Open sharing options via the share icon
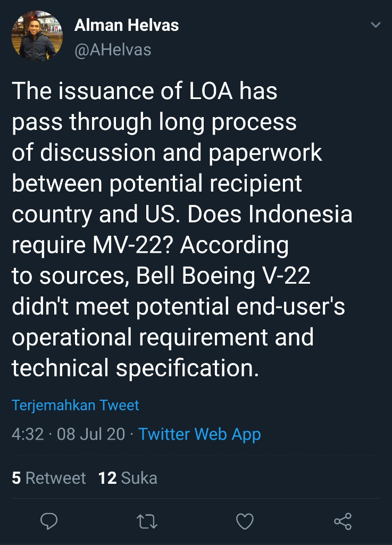This screenshot has height=545, width=392. [x=343, y=522]
